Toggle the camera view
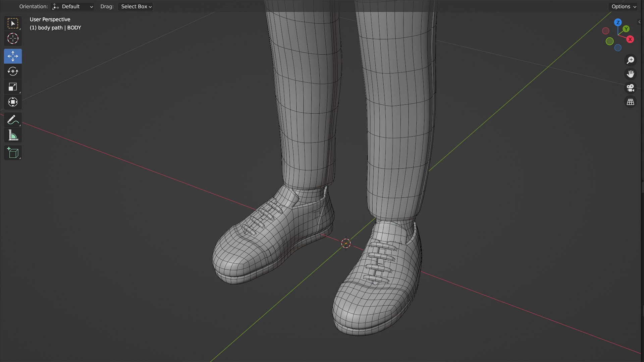Screen dimensions: 644x362 [631, 88]
